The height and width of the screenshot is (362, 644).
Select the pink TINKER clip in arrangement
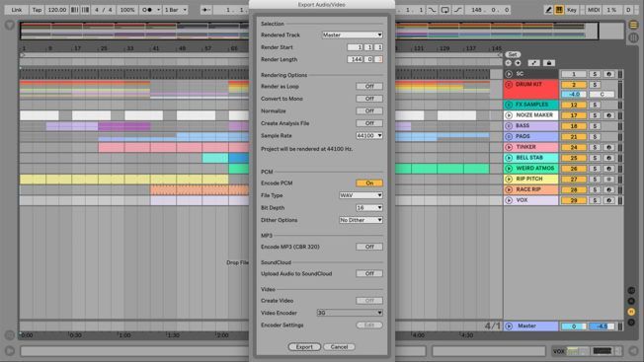[173, 147]
